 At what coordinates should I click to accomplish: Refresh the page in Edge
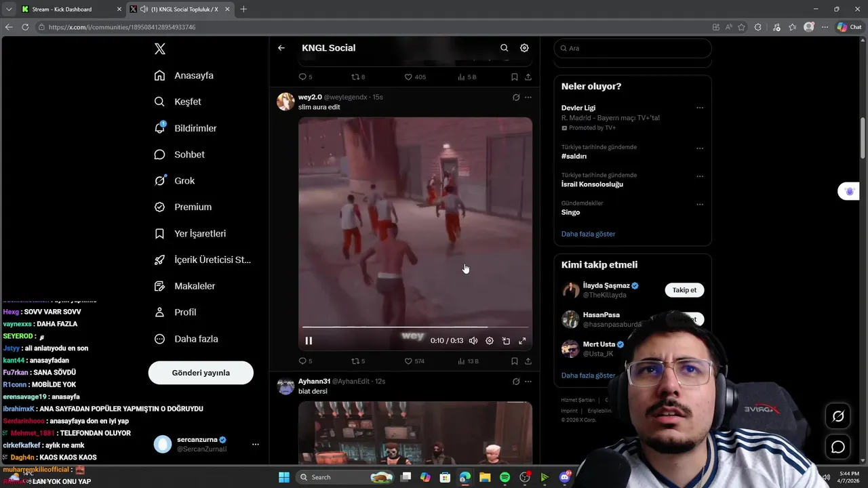click(25, 27)
